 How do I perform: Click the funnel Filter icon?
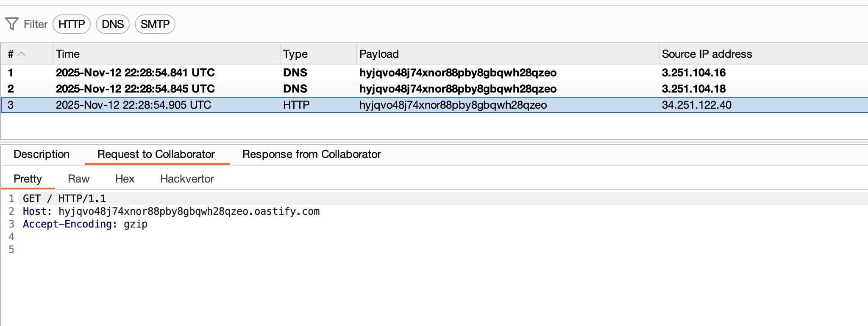[x=12, y=24]
